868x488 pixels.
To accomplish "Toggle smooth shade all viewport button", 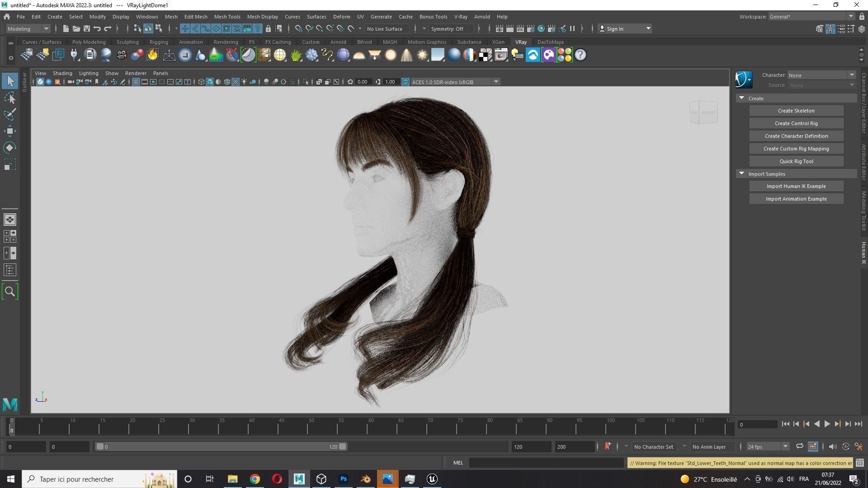I will [x=210, y=82].
